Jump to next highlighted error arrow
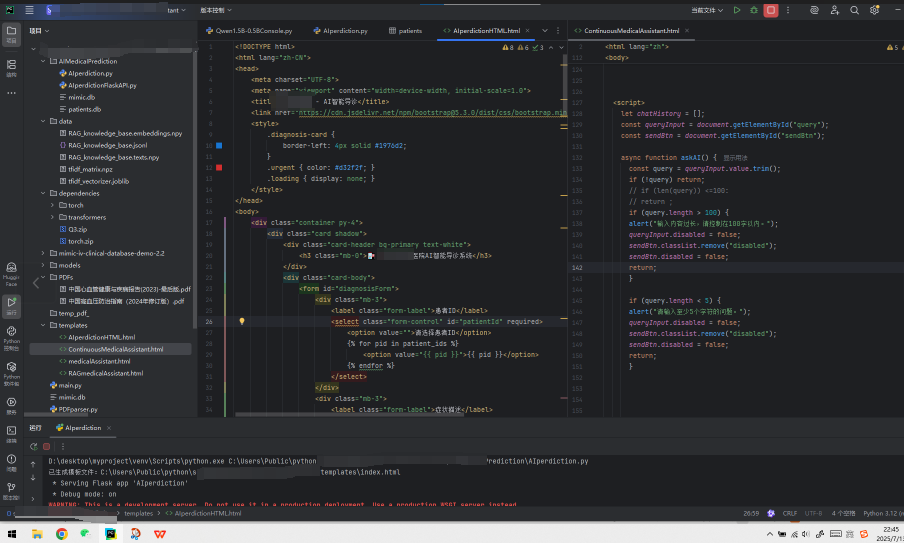This screenshot has height=543, width=904. [x=562, y=48]
